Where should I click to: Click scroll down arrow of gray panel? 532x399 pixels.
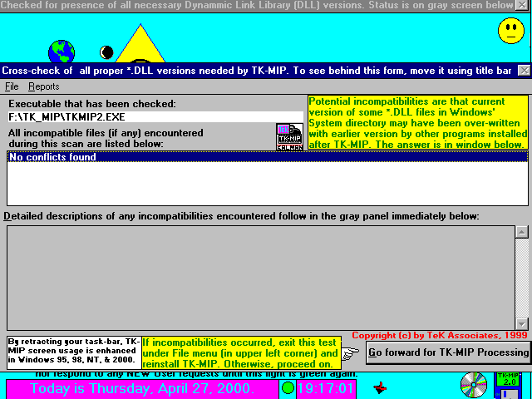coord(521,323)
